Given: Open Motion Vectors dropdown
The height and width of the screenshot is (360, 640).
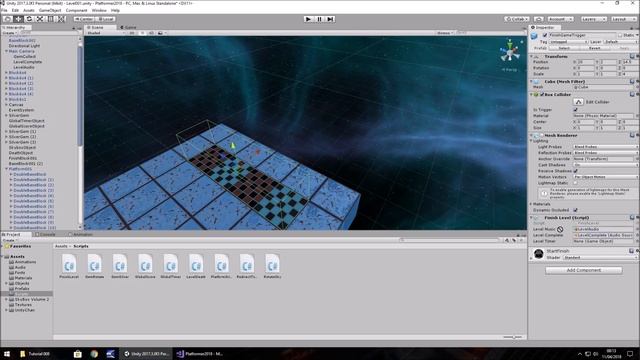Looking at the screenshot, I should pos(606,177).
